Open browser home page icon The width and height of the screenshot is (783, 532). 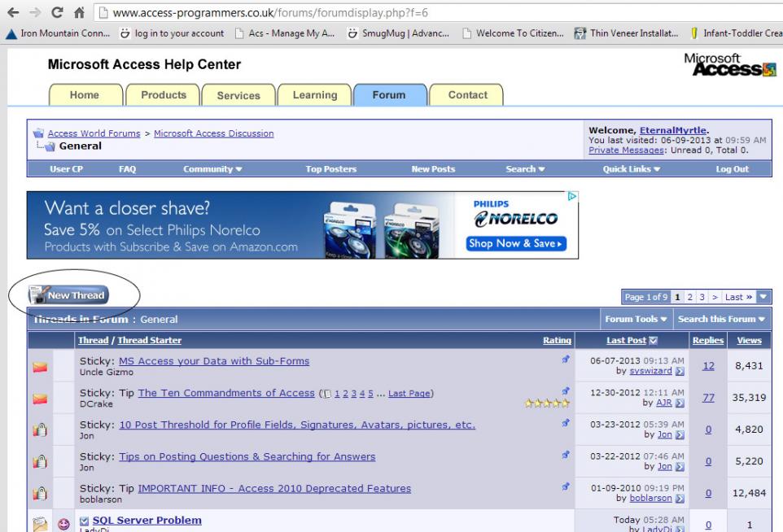[79, 12]
